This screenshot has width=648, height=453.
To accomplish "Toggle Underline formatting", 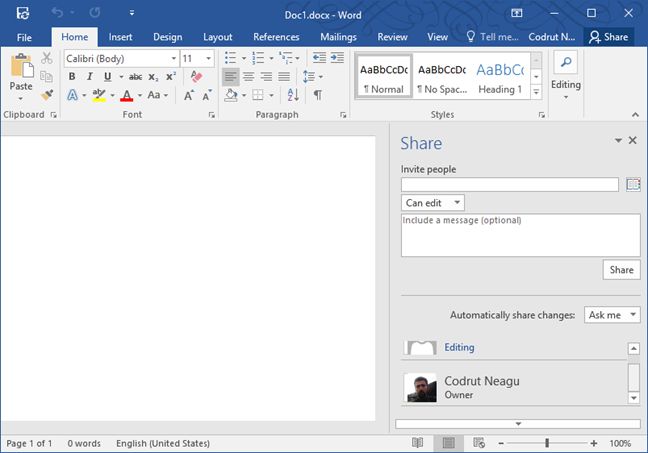I will [107, 76].
